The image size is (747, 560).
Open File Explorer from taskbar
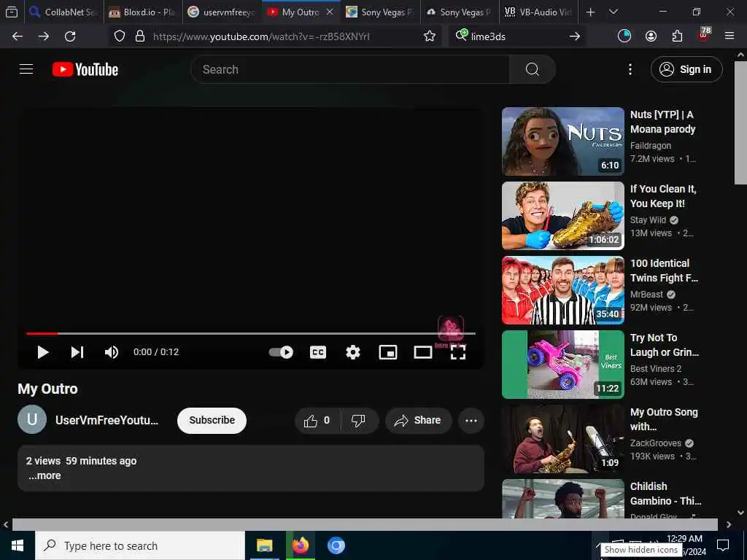264,545
